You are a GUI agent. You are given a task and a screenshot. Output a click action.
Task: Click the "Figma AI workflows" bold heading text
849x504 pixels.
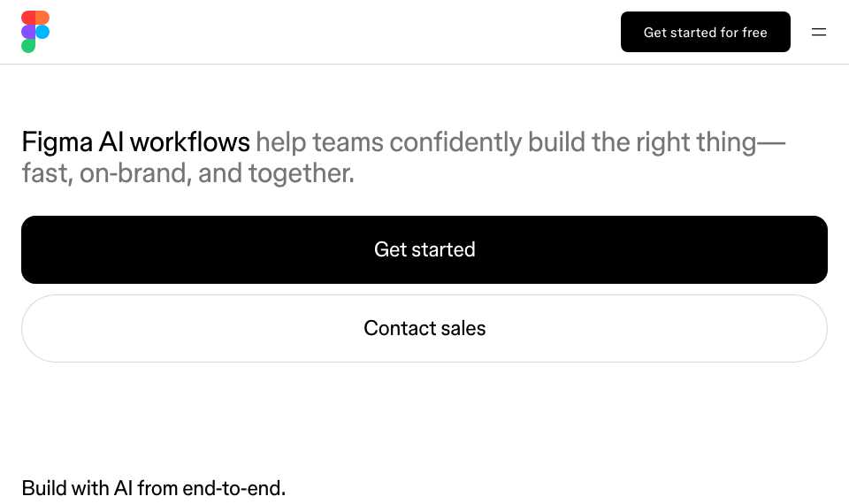135,142
